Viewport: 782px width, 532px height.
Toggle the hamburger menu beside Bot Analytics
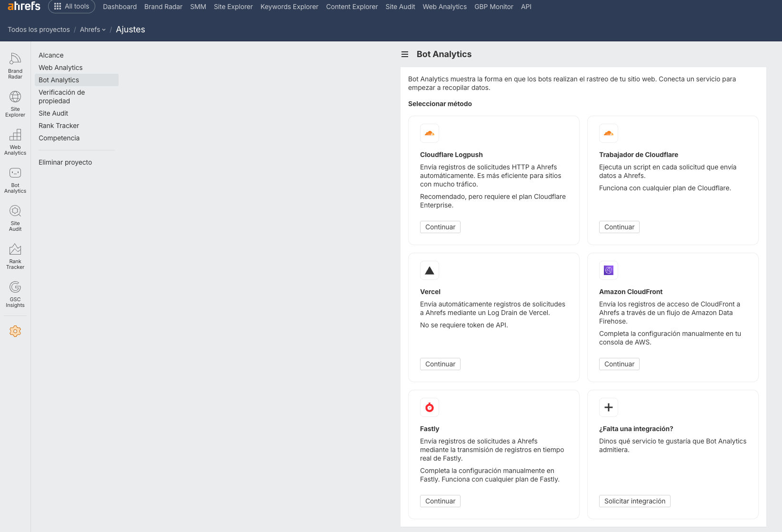click(405, 54)
